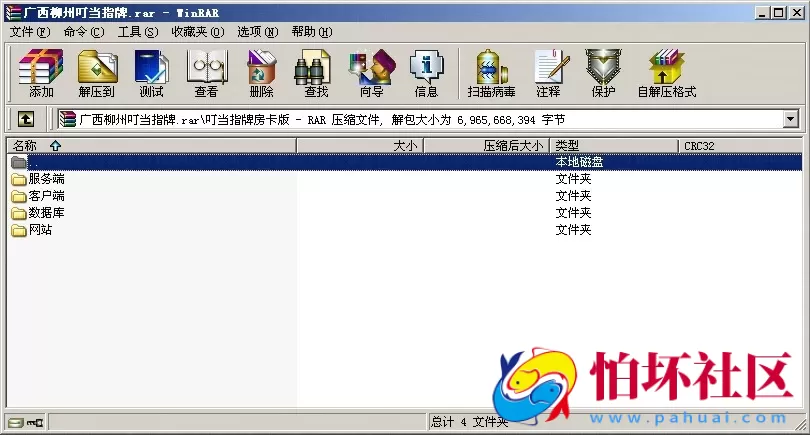Click status bar text 总计 4 文件夹

[469, 423]
